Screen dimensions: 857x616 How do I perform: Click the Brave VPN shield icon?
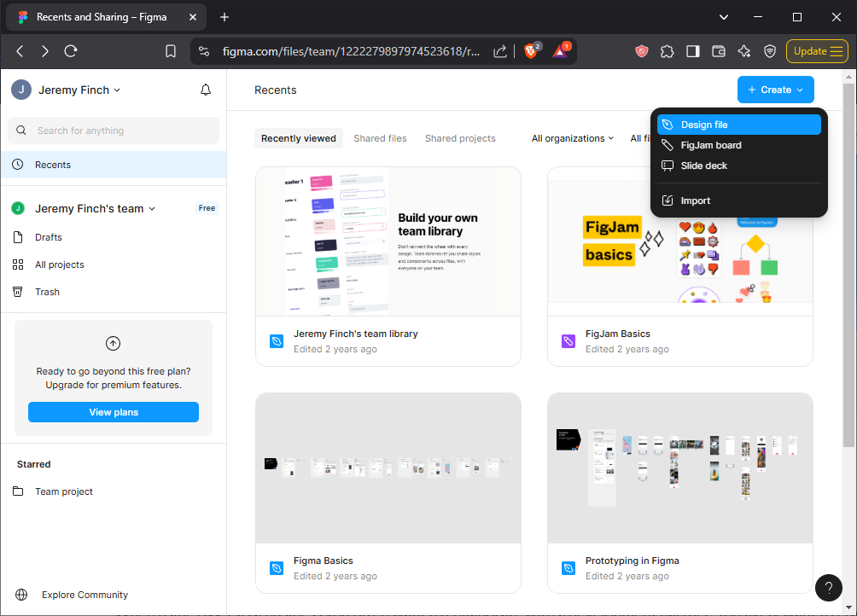[x=770, y=51]
